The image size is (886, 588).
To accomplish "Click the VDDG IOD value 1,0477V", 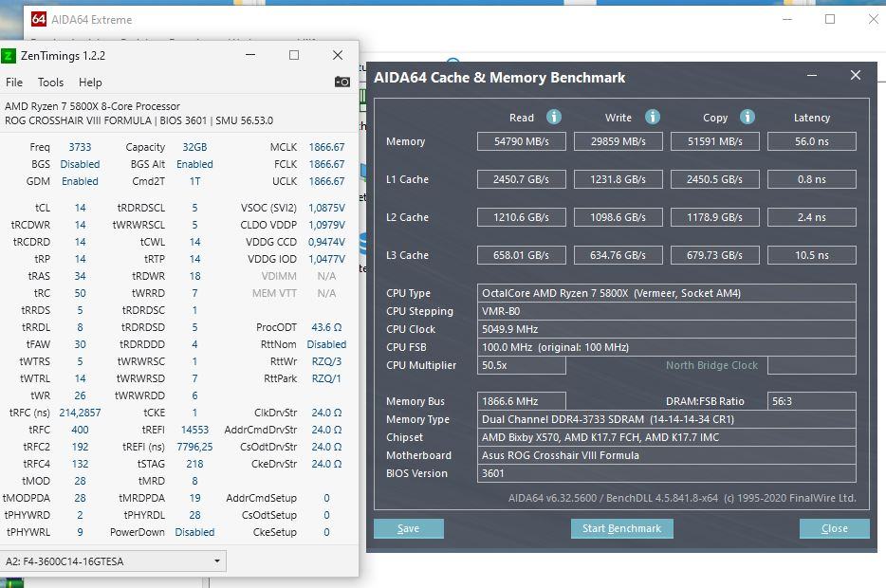I will coord(326,259).
